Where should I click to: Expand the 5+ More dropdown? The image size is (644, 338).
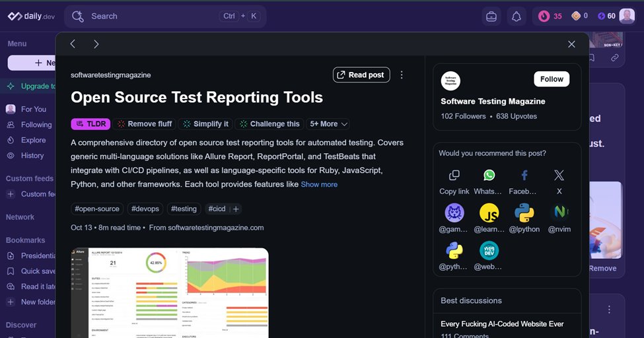coord(328,124)
